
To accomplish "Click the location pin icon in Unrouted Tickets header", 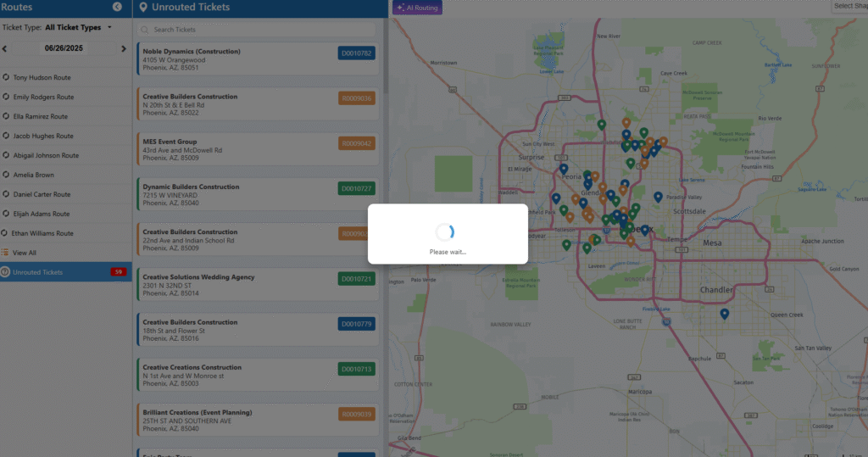I will tap(142, 7).
